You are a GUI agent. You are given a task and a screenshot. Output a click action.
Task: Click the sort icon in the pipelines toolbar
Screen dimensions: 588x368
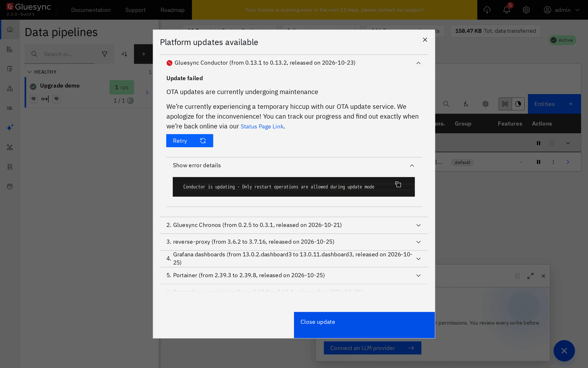pos(124,54)
